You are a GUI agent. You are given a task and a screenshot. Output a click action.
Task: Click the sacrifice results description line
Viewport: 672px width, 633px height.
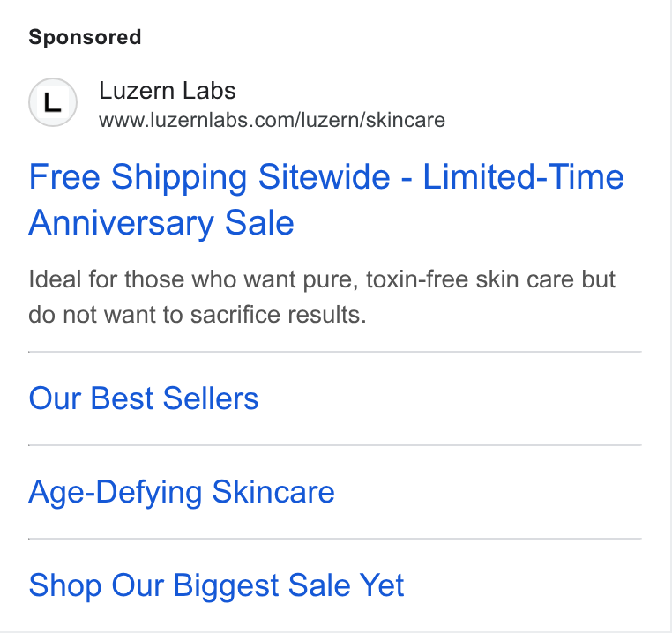198,315
